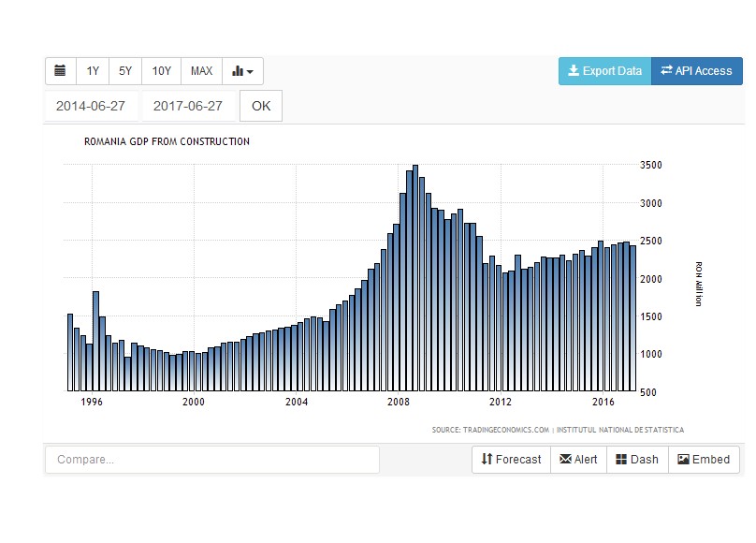This screenshot has width=756, height=543.
Task: Focus the Compare search box
Action: point(212,460)
